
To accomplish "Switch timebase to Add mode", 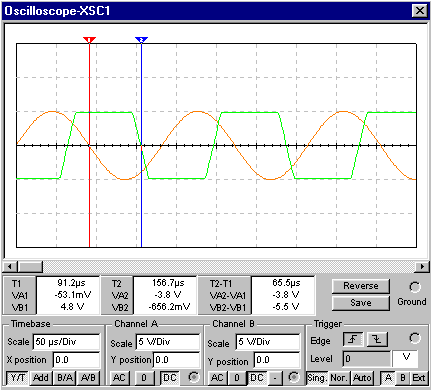I will pos(41,378).
